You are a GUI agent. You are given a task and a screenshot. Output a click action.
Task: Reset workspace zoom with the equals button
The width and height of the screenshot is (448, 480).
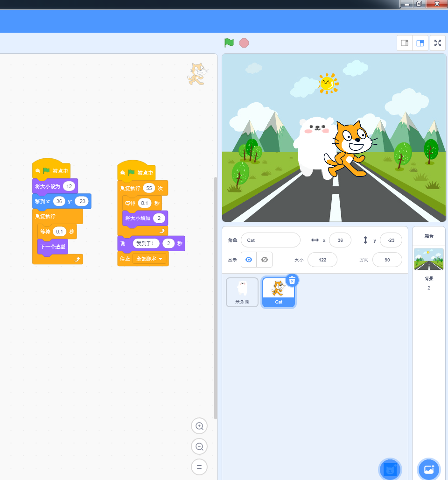(199, 467)
